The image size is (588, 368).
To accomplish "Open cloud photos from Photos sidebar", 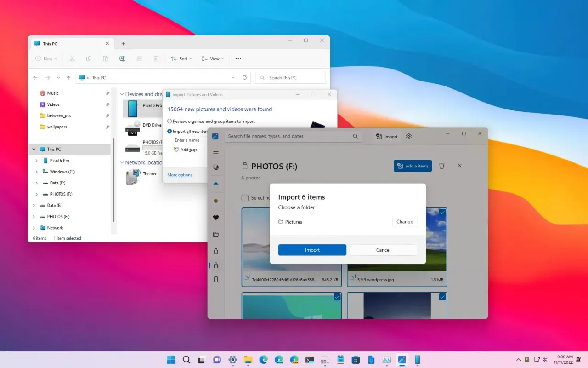I will [x=216, y=184].
